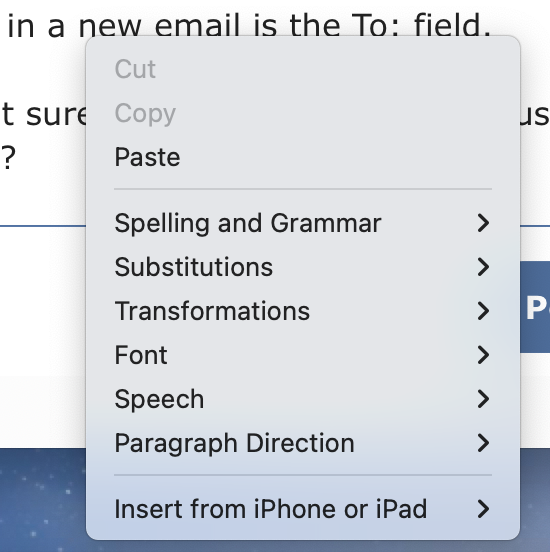The height and width of the screenshot is (552, 550).
Task: Expand the chevron beside Transformations
Action: pos(483,311)
